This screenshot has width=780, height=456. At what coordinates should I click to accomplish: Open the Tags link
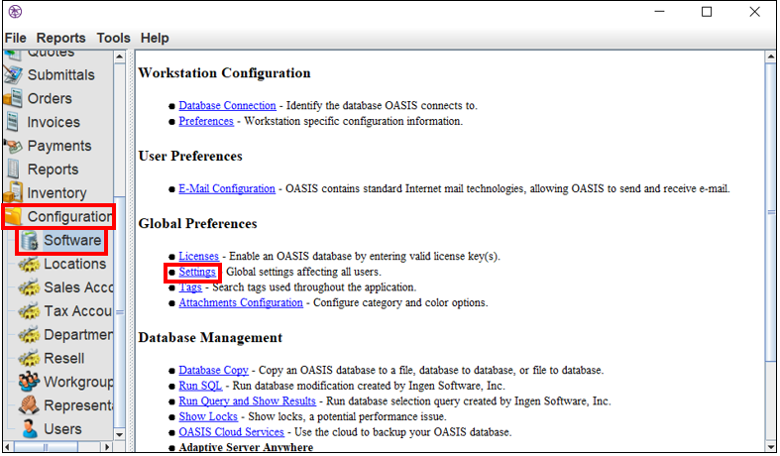click(x=191, y=287)
